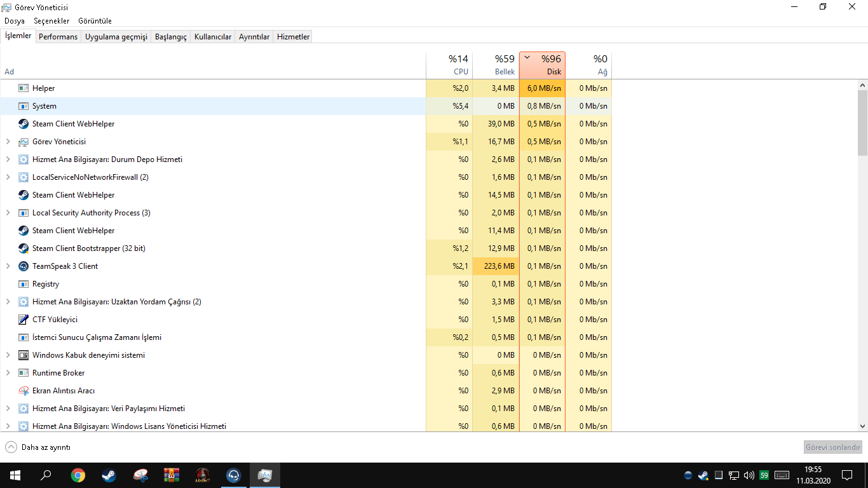Viewport: 868px width, 488px height.
Task: Click the scrollbar down arrow
Action: click(x=862, y=426)
